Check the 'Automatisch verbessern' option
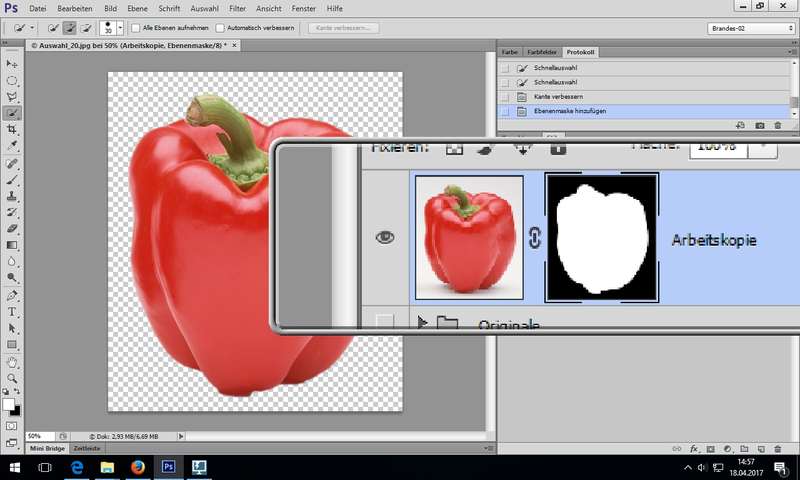 click(221, 28)
